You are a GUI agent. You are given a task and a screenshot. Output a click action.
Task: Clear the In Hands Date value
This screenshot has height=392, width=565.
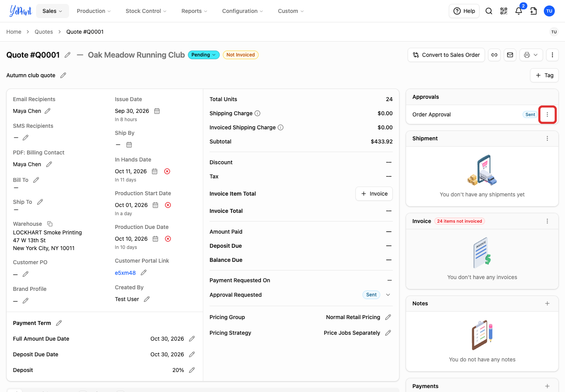tap(167, 171)
